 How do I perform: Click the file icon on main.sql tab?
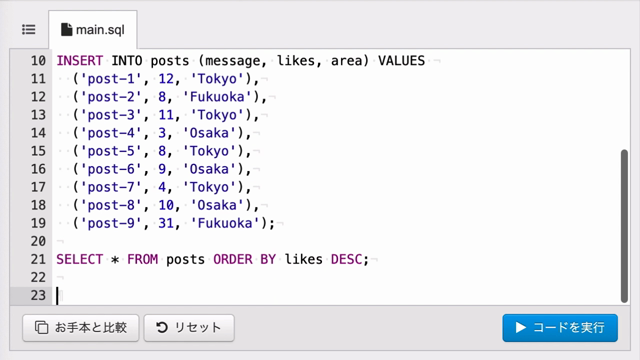(x=66, y=30)
